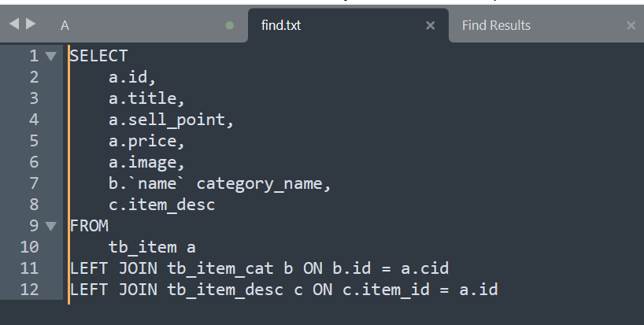The height and width of the screenshot is (325, 644).
Task: Click line number 7 in the gutter
Action: click(x=34, y=183)
